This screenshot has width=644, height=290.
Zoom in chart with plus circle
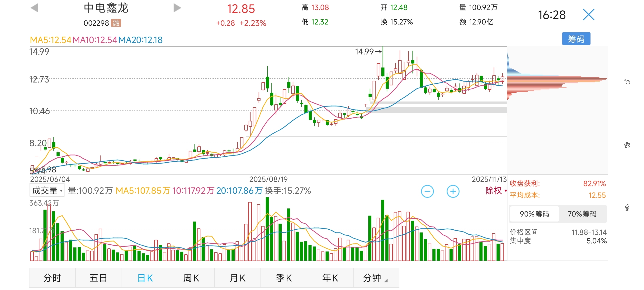[x=453, y=191]
